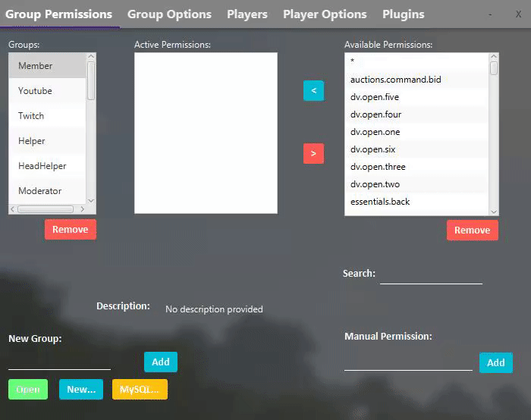This screenshot has height=420, width=531.
Task: Click Available Permissions scroll down arrow
Action: tap(494, 212)
